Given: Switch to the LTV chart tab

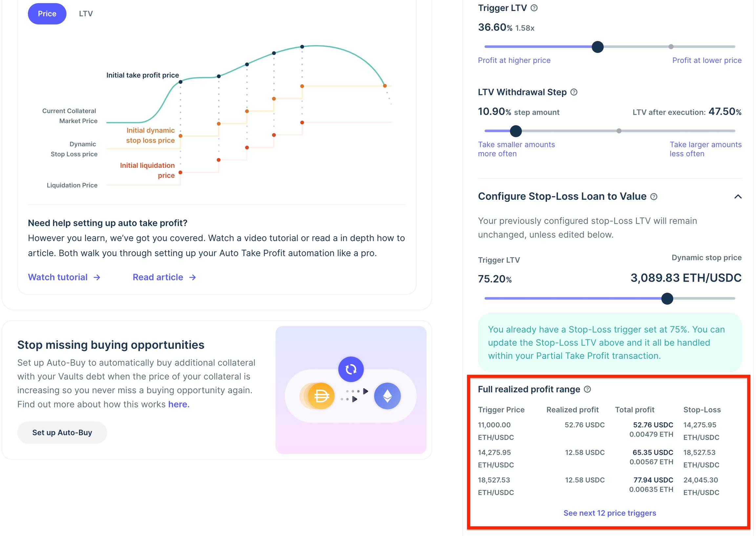Looking at the screenshot, I should coord(86,13).
